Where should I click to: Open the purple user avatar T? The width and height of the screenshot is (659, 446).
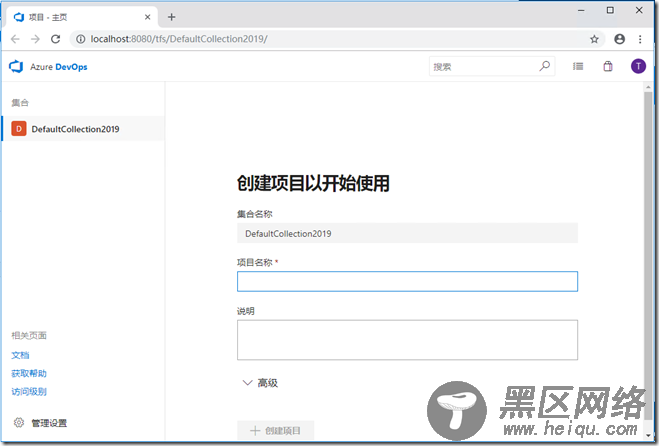point(638,66)
